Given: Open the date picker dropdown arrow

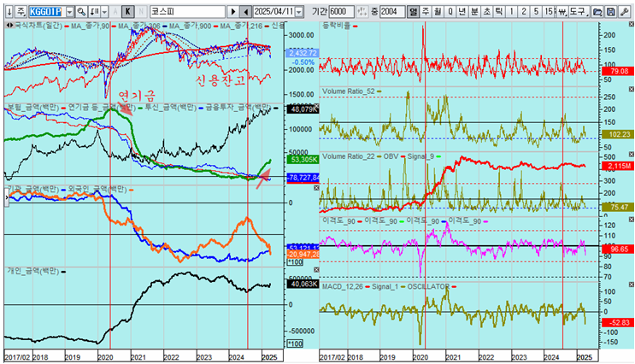Looking at the screenshot, I should 299,12.
